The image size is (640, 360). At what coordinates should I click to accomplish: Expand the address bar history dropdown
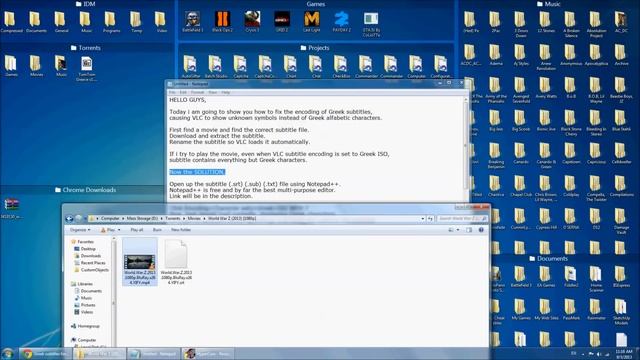(422, 218)
